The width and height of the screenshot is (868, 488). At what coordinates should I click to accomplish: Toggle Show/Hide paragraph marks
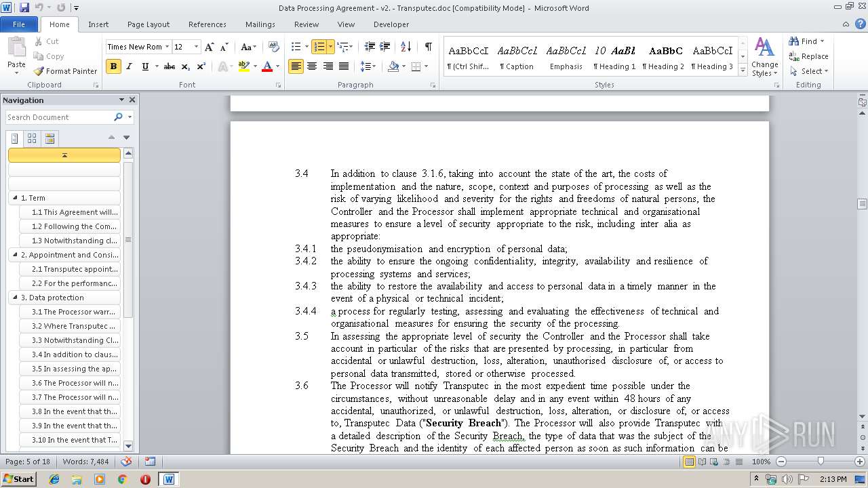(x=428, y=47)
